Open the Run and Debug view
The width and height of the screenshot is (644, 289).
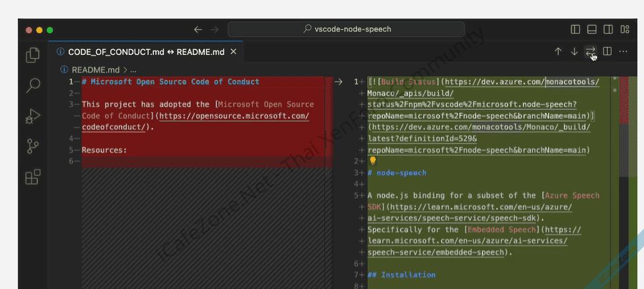[x=32, y=116]
